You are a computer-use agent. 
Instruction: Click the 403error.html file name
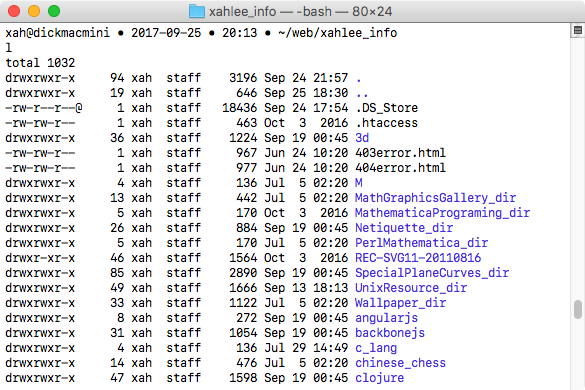[x=400, y=153]
